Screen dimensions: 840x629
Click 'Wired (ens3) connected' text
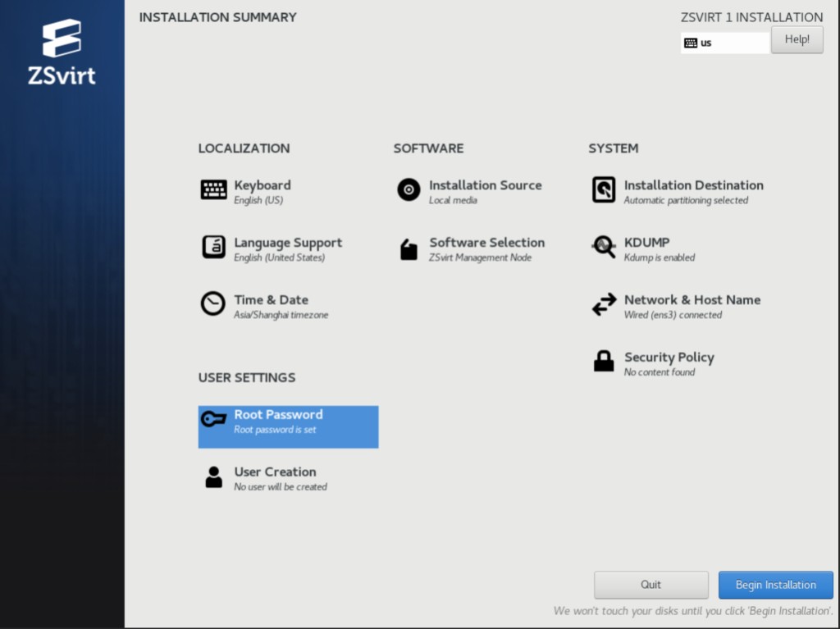(x=673, y=315)
